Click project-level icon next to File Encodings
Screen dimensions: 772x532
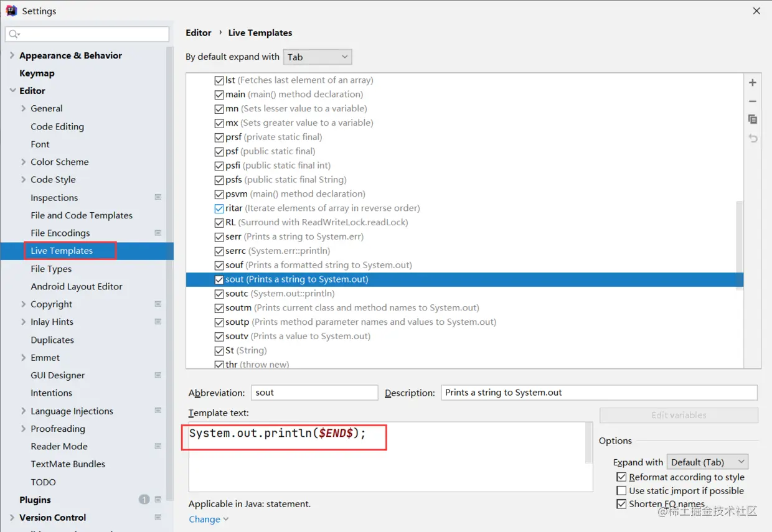(158, 233)
